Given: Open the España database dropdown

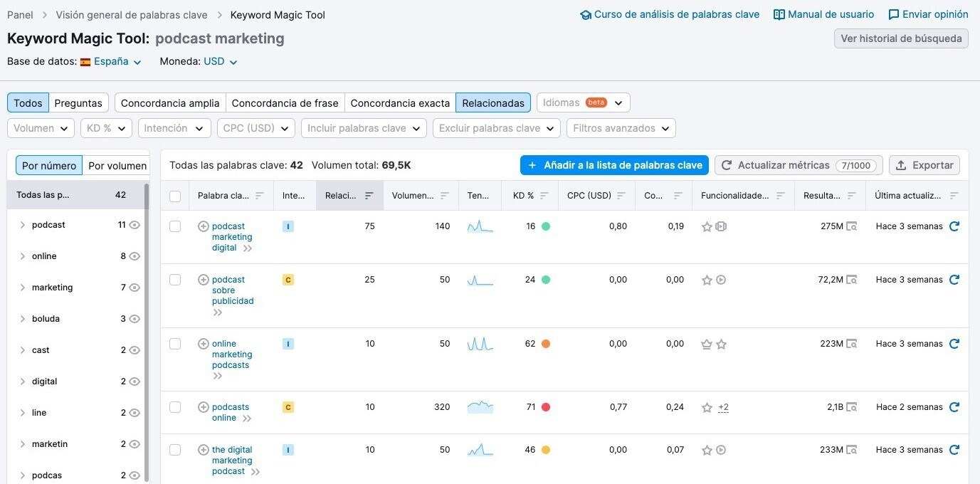Looking at the screenshot, I should click(x=111, y=61).
